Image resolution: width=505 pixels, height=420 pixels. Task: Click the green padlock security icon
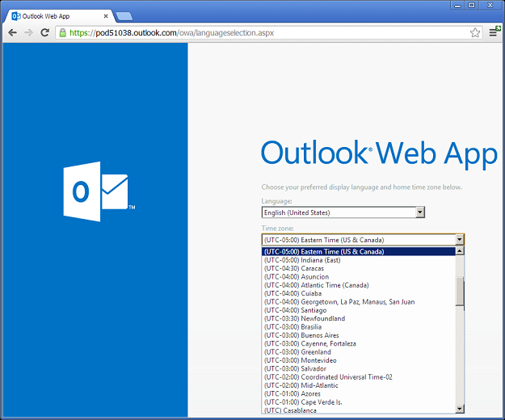[63, 32]
